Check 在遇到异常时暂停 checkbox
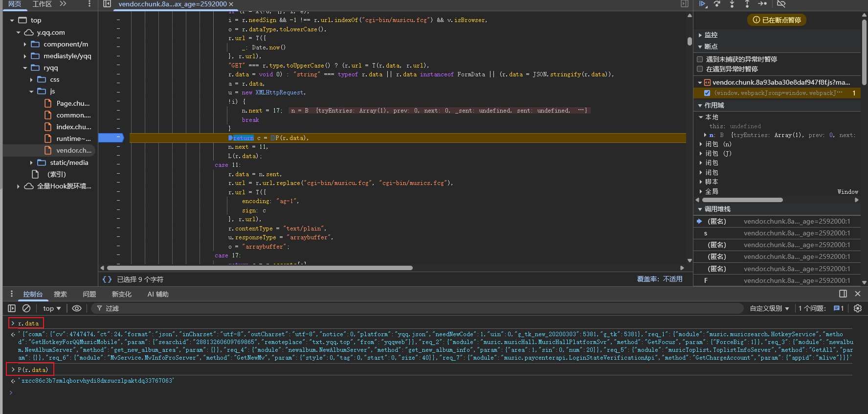The height and width of the screenshot is (414, 868). click(700, 69)
